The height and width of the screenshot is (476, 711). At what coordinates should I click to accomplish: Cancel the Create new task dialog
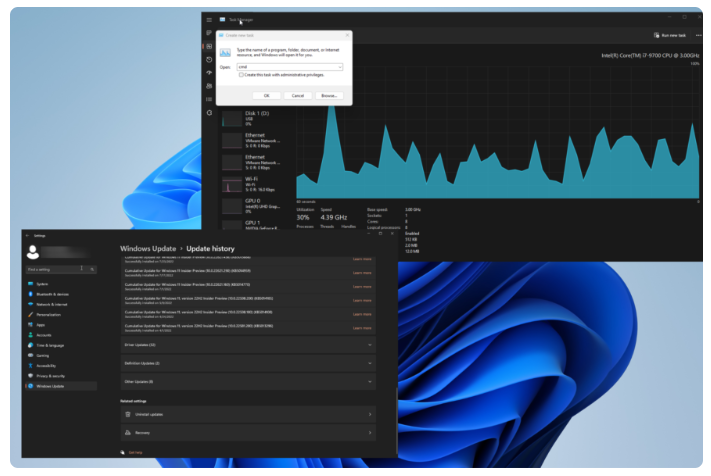pyautogui.click(x=297, y=96)
